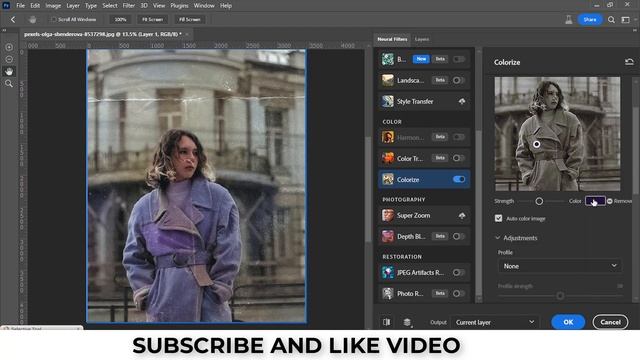640x360 pixels.
Task: Enable the JPEG Artifacts Removal toggle
Action: click(x=459, y=273)
